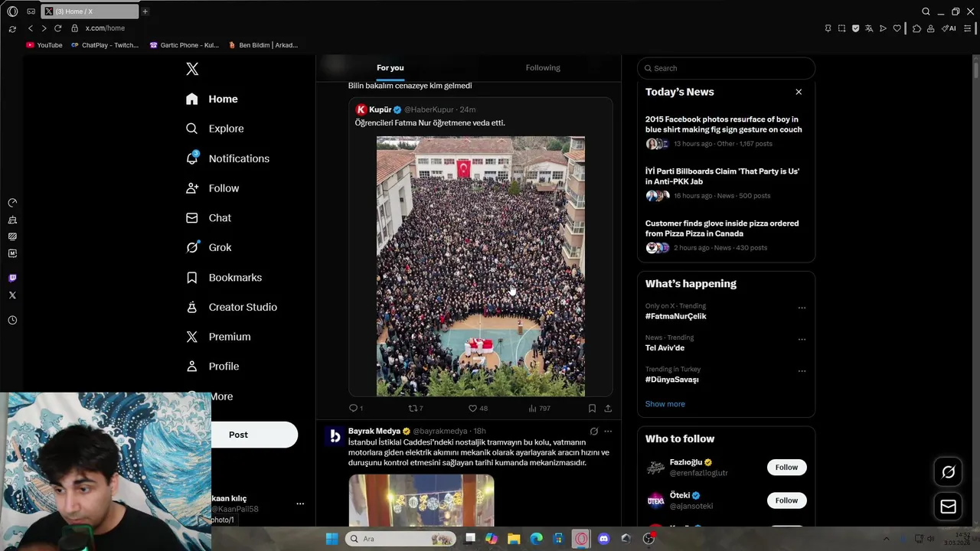This screenshot has width=980, height=551.
Task: Click Show more under What's happening
Action: (x=665, y=404)
